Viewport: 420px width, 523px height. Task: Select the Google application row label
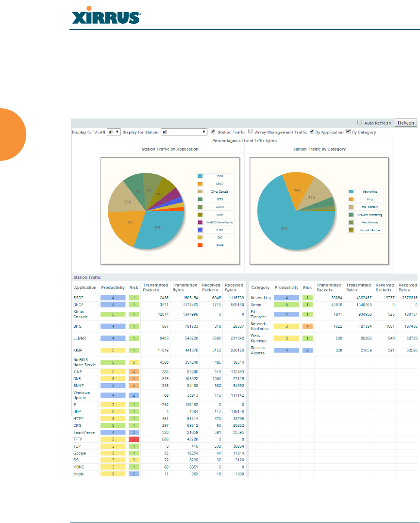[80, 453]
